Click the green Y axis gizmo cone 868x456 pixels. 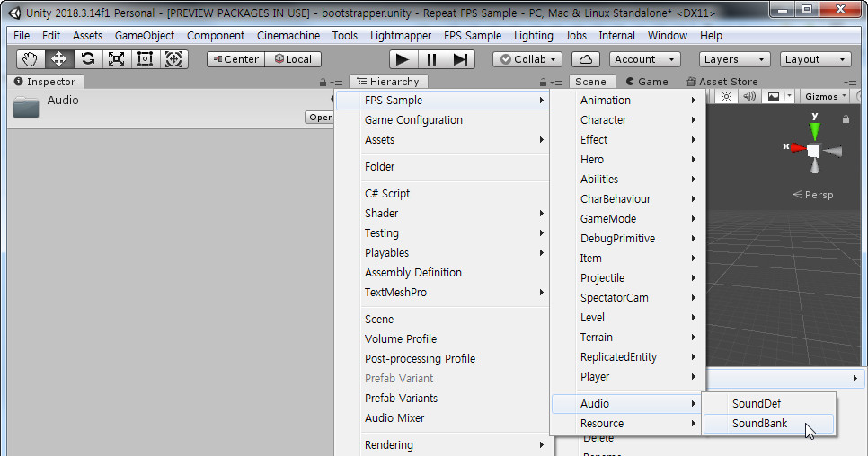point(814,131)
